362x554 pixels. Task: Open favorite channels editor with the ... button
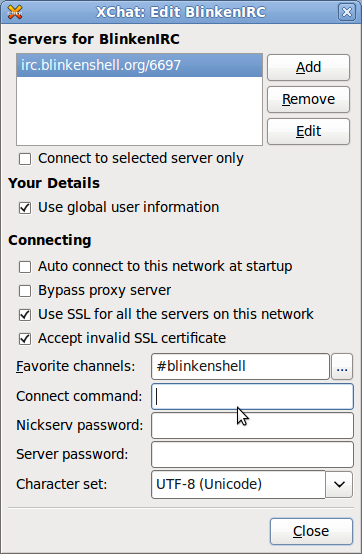(342, 366)
